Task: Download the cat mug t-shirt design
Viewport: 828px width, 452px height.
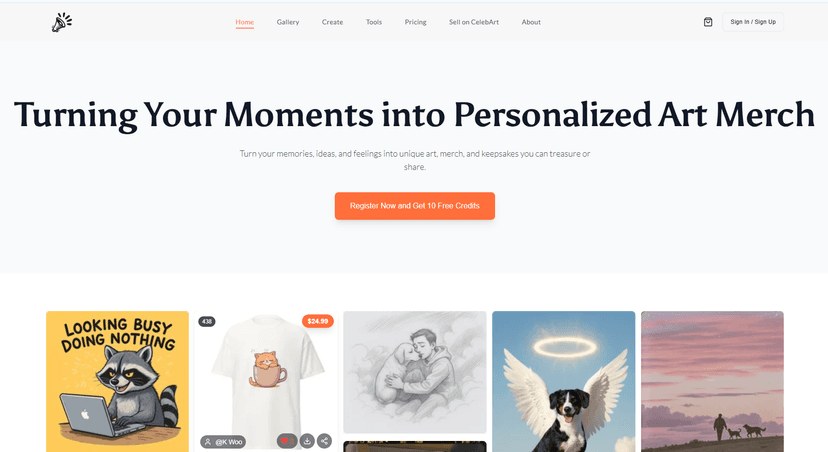Action: tap(307, 441)
